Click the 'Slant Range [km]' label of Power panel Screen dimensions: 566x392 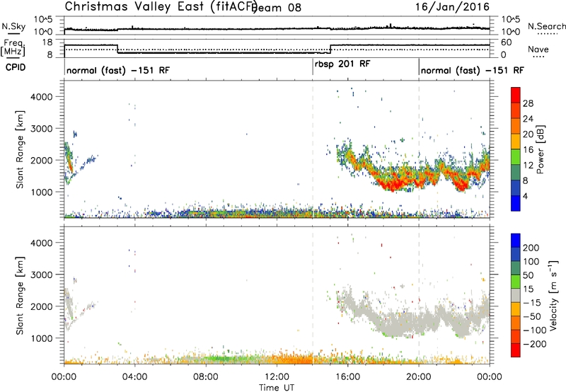click(19, 149)
